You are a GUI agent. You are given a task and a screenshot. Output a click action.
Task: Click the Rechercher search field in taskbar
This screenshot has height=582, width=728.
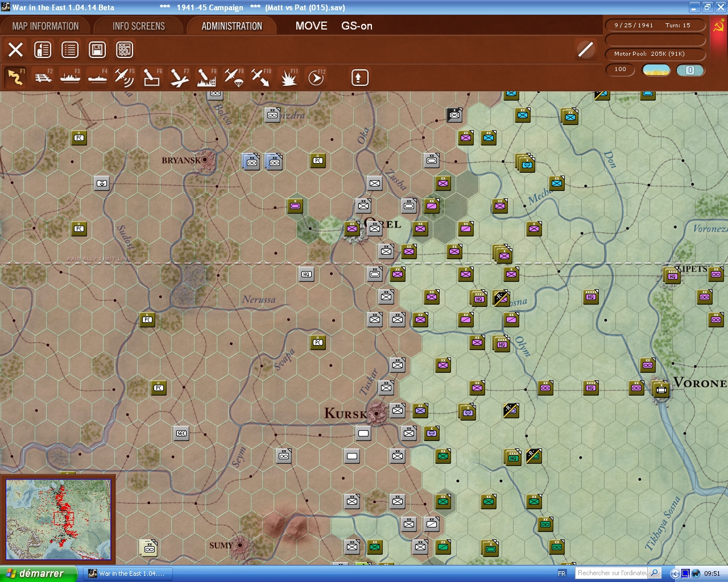click(613, 573)
